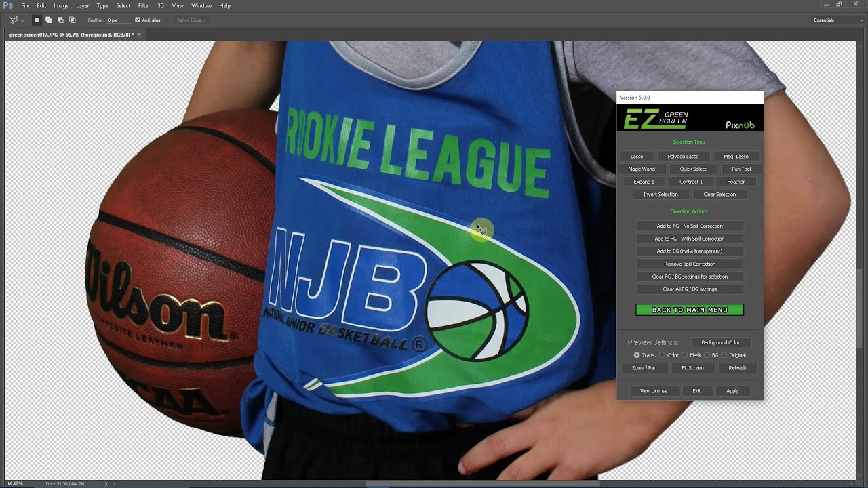Click the green BACK TO MAIN MENU button
Image resolution: width=868 pixels, height=488 pixels.
click(x=690, y=310)
